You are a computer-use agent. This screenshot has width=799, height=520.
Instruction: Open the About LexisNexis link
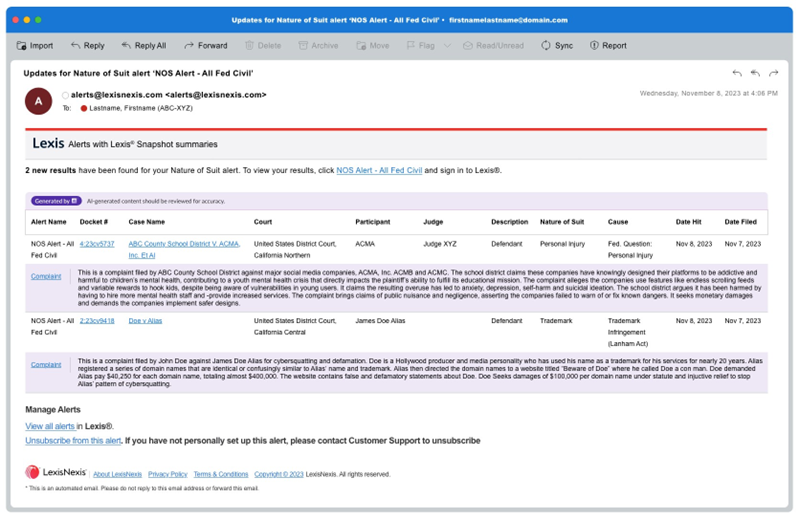click(x=118, y=474)
